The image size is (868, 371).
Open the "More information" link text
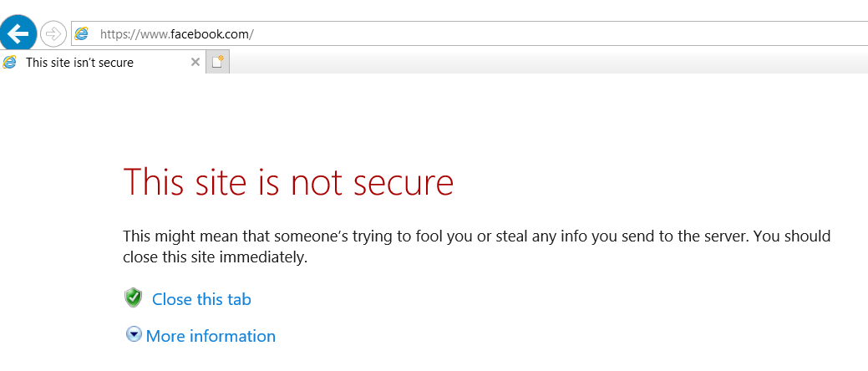211,336
